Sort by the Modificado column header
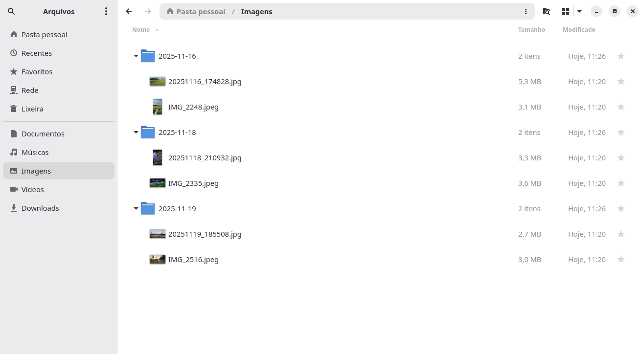 pyautogui.click(x=579, y=29)
